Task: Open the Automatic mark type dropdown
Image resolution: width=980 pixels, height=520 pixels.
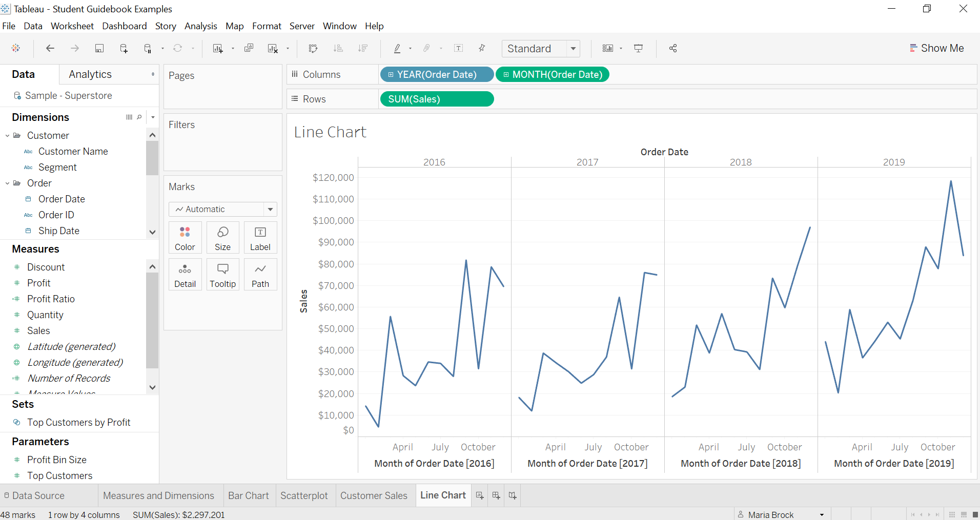Action: (270, 209)
